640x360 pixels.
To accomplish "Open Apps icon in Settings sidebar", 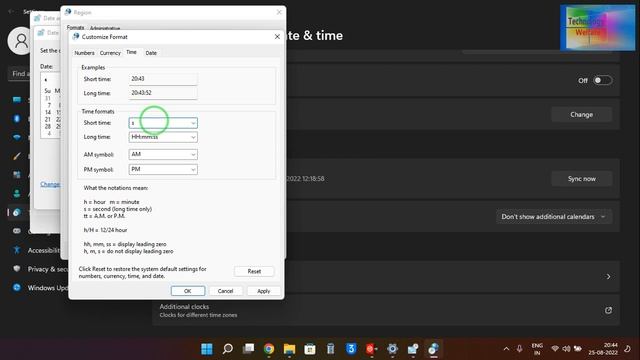I will coord(17,175).
